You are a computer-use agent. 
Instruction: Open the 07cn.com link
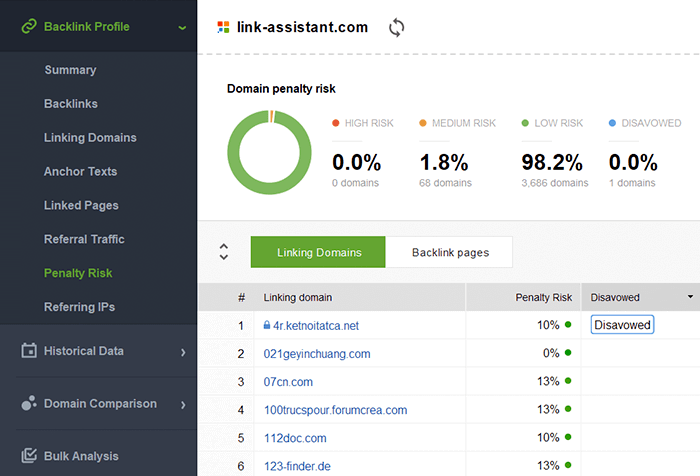click(288, 382)
